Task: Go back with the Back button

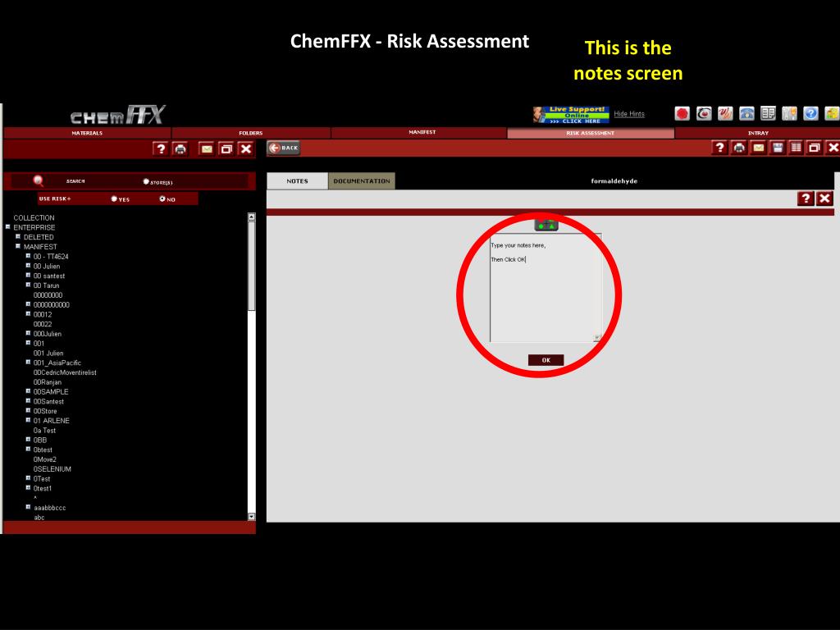Action: click(x=284, y=148)
